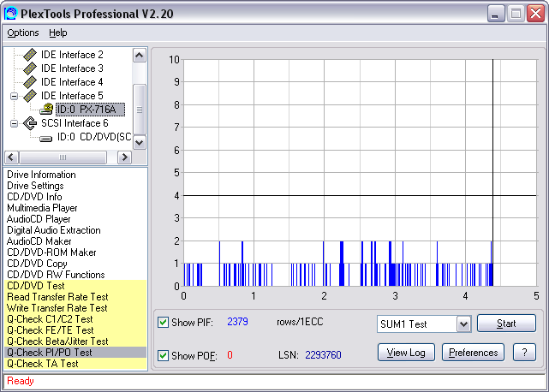
Task: Click tree scrollbar up arrow
Action: click(140, 56)
